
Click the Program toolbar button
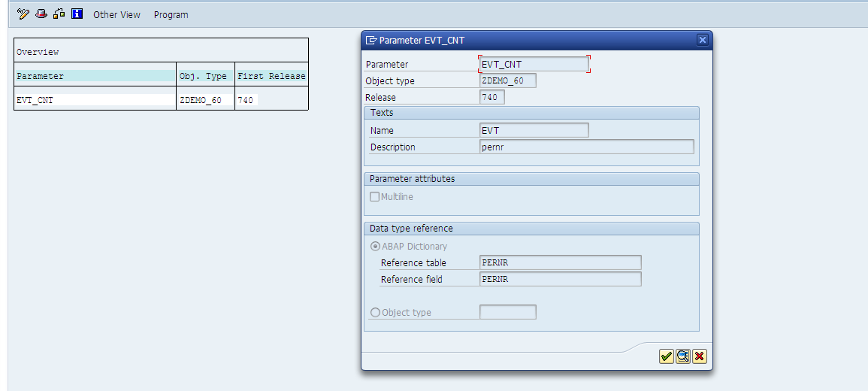(171, 14)
